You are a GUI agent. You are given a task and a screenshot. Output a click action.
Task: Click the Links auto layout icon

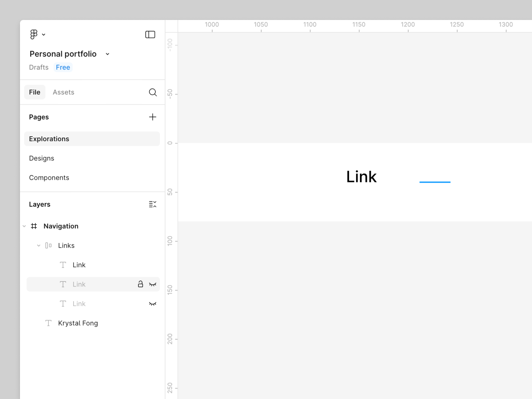48,245
